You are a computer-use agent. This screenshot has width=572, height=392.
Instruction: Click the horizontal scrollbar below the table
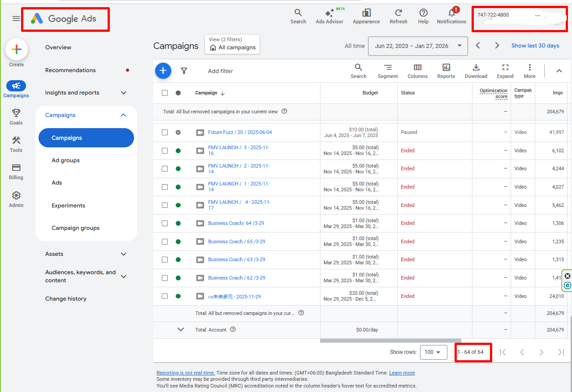[x=390, y=341]
